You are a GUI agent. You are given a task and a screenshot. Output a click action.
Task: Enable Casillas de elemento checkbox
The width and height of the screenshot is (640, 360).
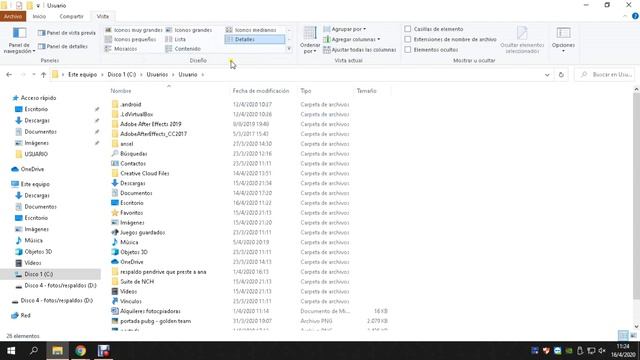click(x=407, y=29)
